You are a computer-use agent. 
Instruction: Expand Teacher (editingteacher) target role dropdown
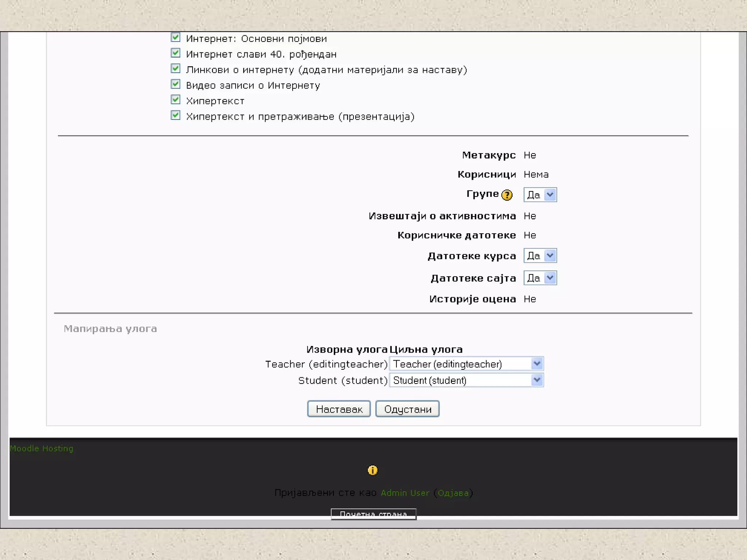coord(467,364)
